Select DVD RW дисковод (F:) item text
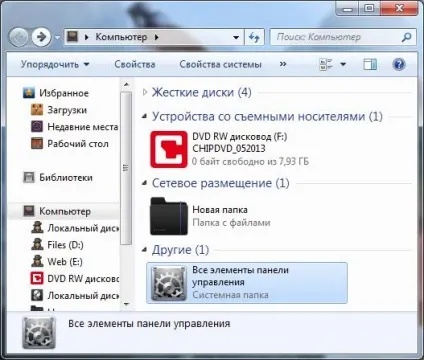 point(239,136)
